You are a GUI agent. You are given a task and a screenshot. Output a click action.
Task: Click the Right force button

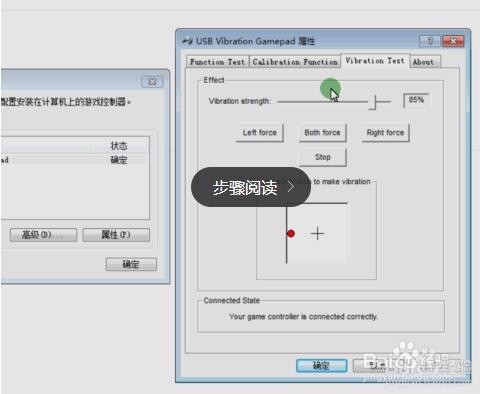(385, 133)
